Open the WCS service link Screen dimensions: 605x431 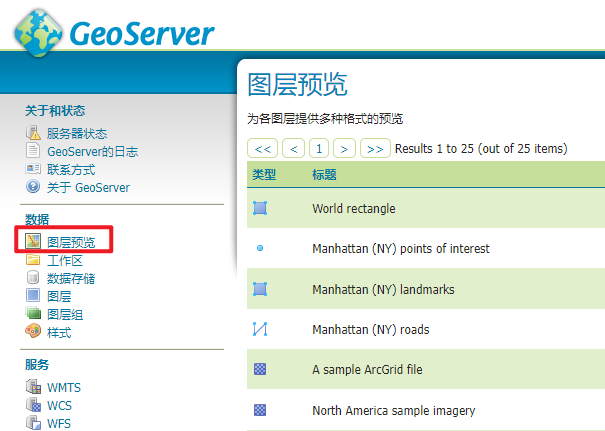[59, 406]
